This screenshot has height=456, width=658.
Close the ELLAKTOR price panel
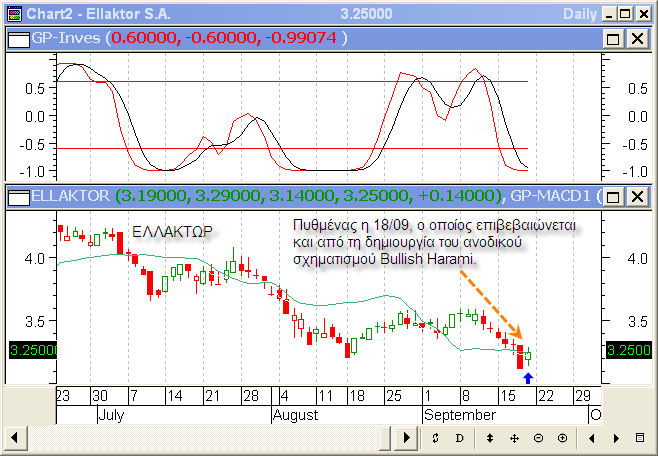click(x=635, y=195)
